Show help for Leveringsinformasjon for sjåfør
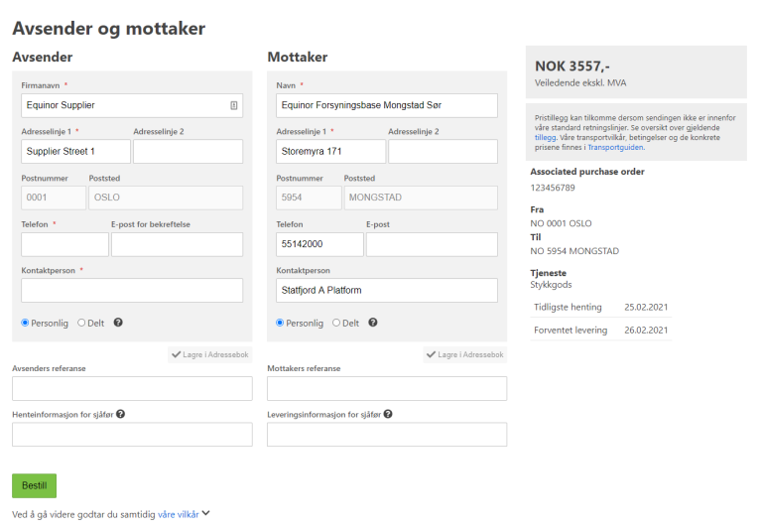This screenshot has height=532, width=762. point(388,414)
